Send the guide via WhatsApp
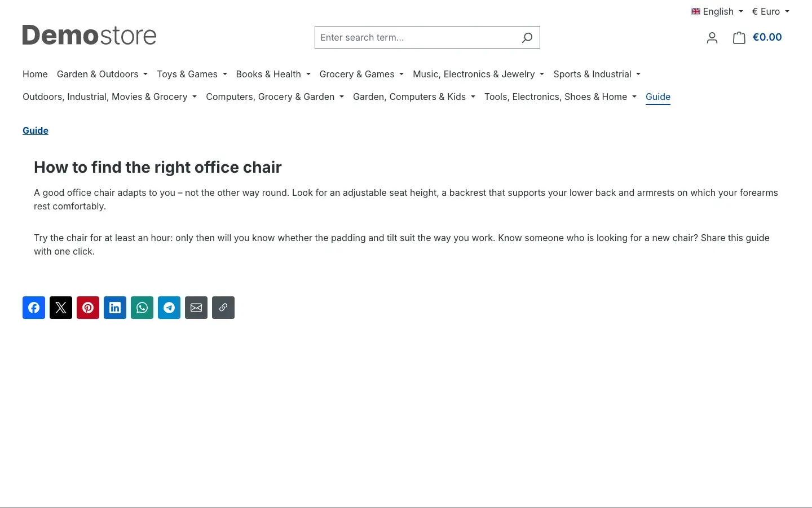Screen dimensions: 812x508 pos(142,308)
